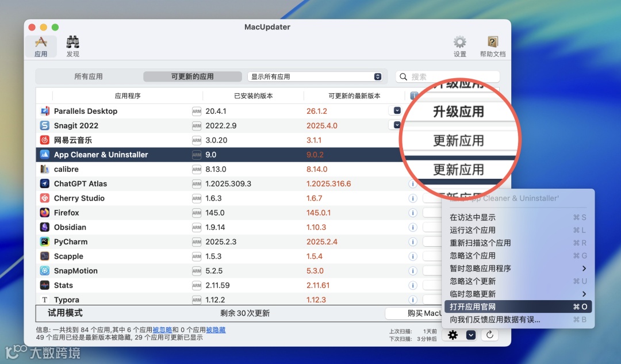
Task: Select version 2025.4.0 in Snagit row
Action: click(322, 125)
